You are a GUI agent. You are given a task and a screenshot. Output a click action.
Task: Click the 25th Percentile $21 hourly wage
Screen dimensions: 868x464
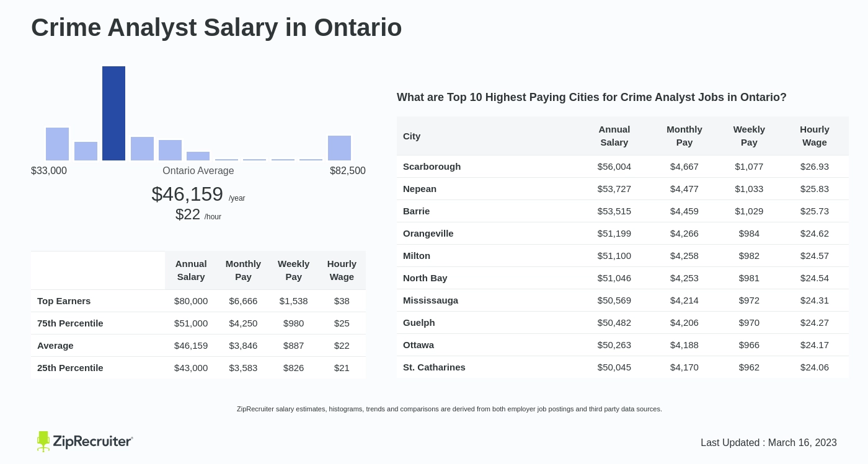coord(342,367)
